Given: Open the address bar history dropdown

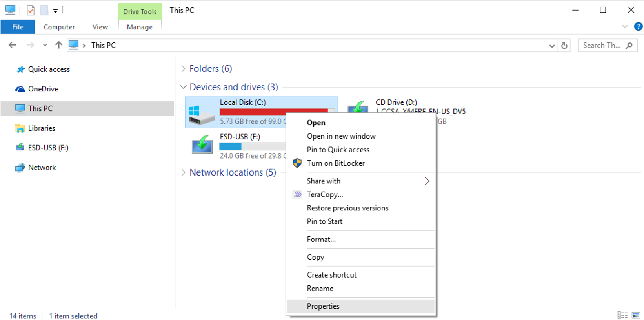Looking at the screenshot, I should [551, 46].
